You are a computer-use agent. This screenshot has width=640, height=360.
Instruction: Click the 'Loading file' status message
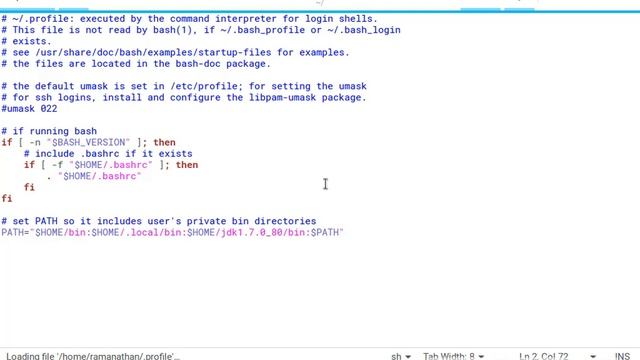[93, 356]
